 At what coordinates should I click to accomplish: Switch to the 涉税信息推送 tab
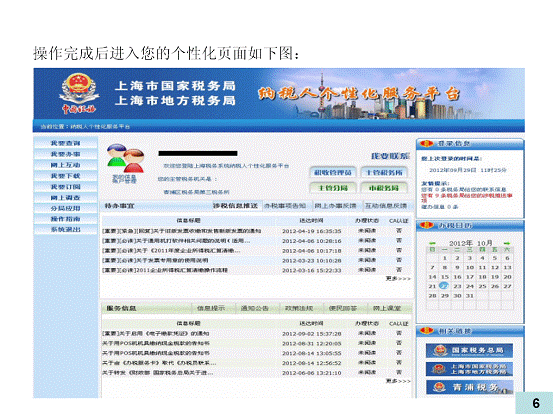tap(236, 206)
